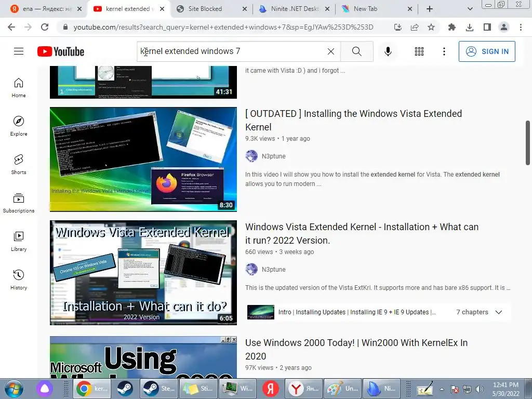Open Use Windows 2000 Today video title
This screenshot has height=399, width=532.
[x=356, y=350]
